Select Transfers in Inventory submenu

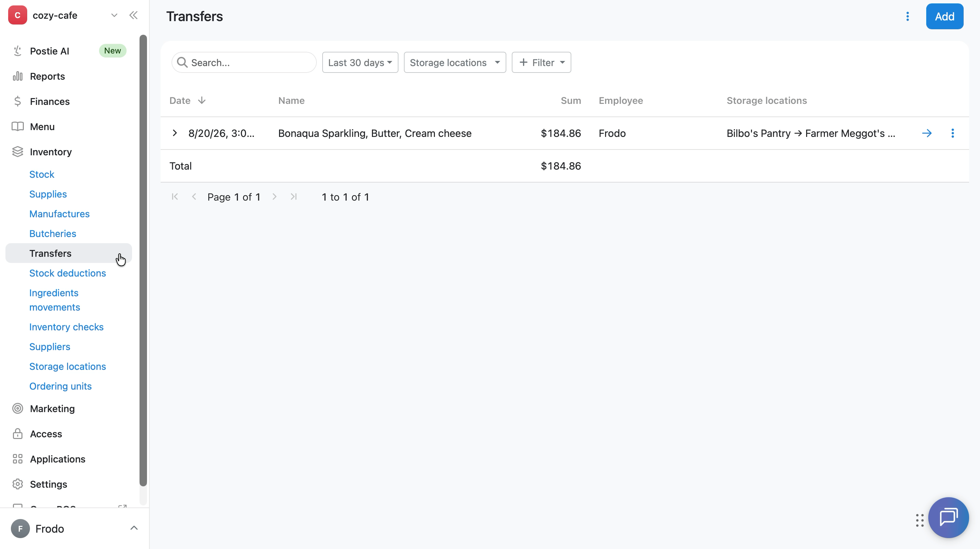[68, 253]
